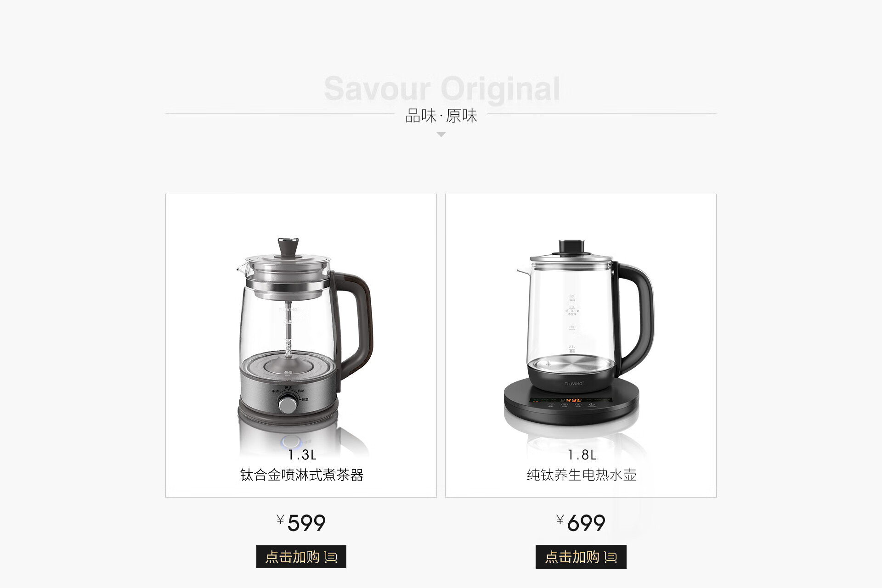Click the yen symbol beside 599
This screenshot has height=588, width=882.
click(280, 520)
